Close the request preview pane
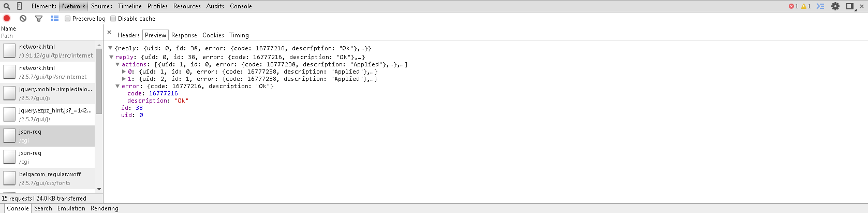 tap(109, 32)
